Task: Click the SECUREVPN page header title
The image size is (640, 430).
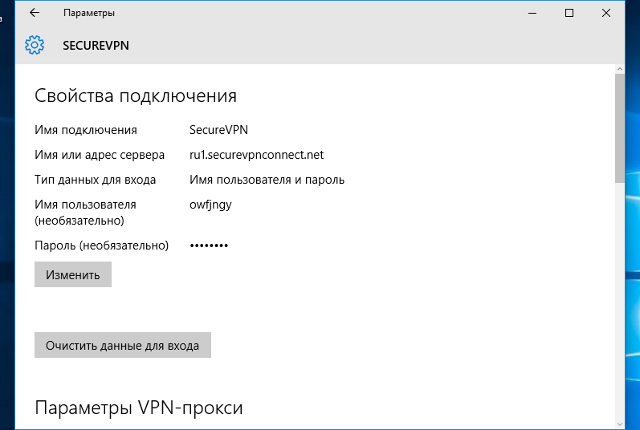Action: (97, 45)
